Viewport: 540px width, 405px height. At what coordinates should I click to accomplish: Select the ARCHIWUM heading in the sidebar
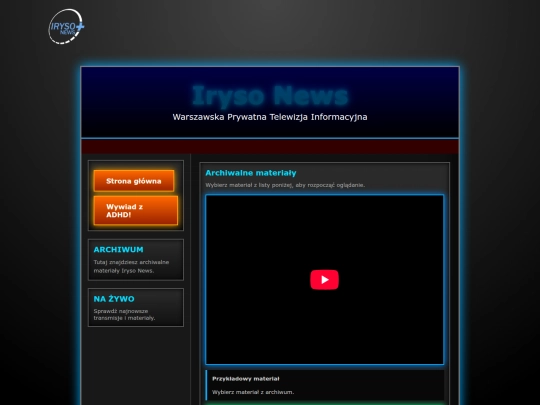coord(118,249)
